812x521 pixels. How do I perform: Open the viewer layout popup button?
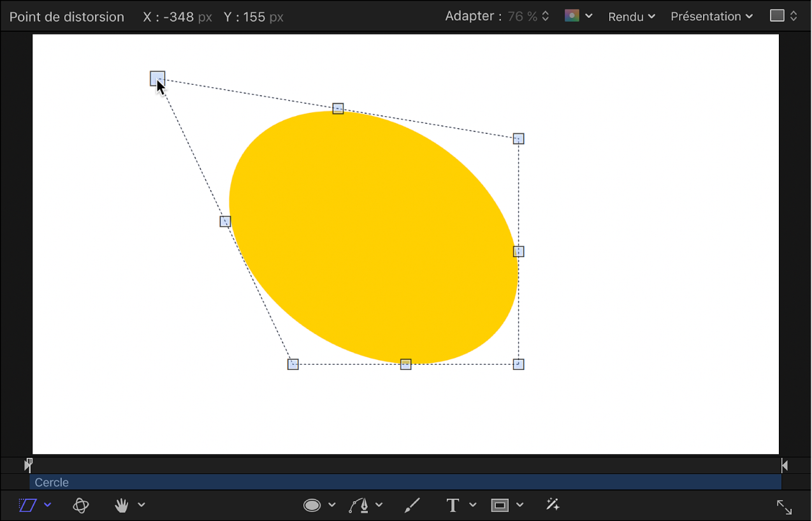click(783, 17)
